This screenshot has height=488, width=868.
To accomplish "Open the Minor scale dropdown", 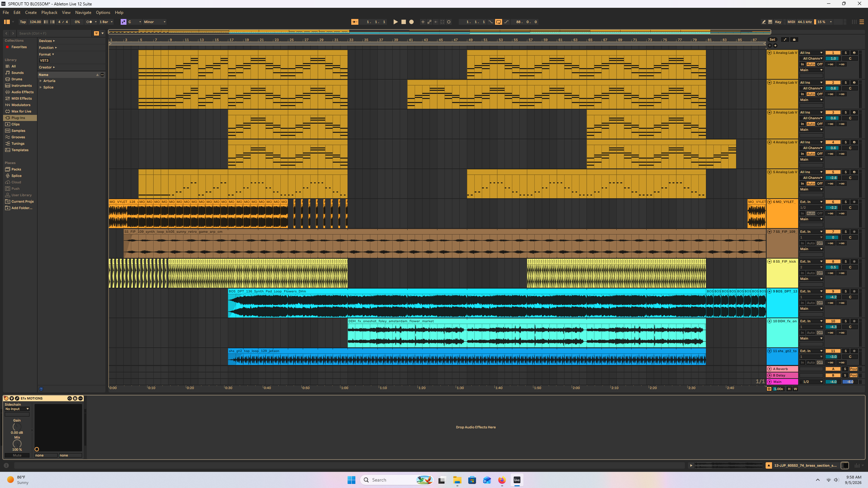I will point(155,22).
